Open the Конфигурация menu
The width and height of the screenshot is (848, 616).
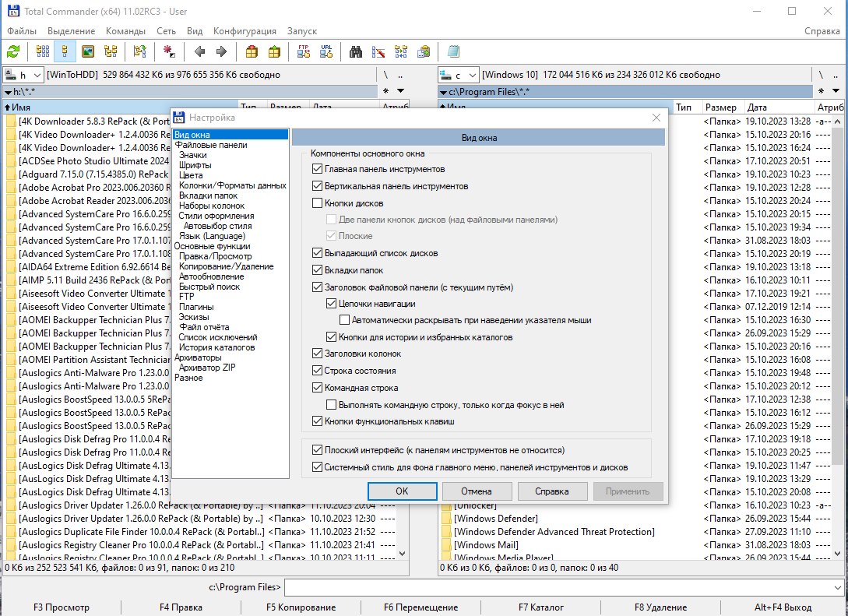pos(245,31)
